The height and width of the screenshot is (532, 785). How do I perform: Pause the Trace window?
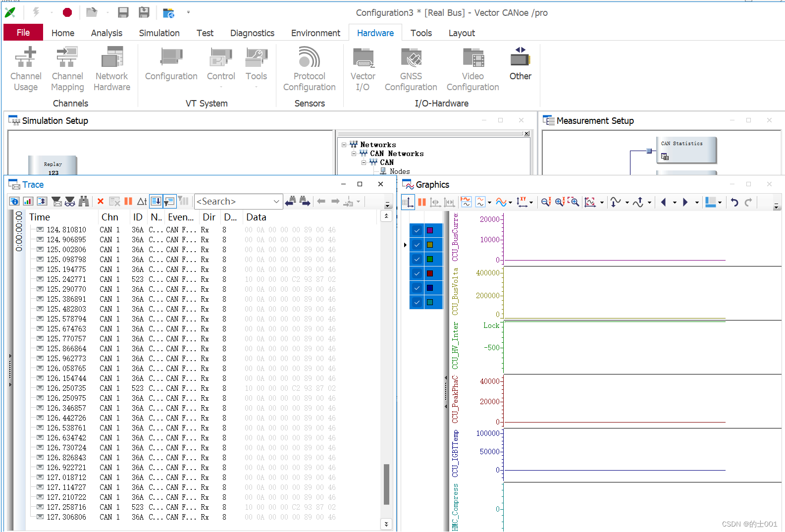(x=128, y=201)
